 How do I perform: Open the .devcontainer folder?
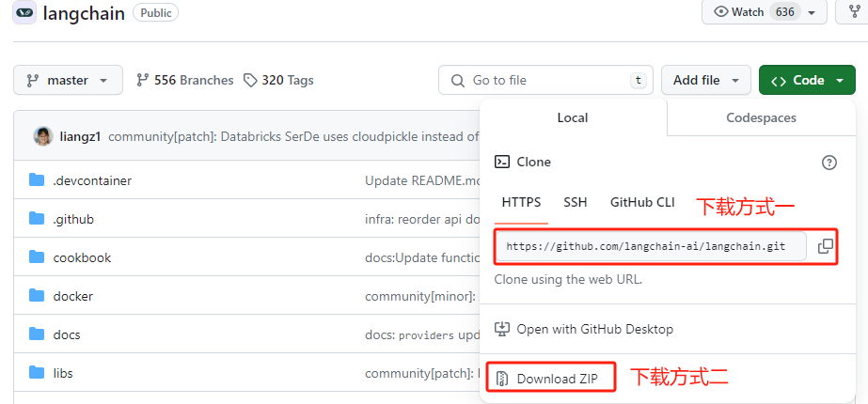tap(92, 180)
